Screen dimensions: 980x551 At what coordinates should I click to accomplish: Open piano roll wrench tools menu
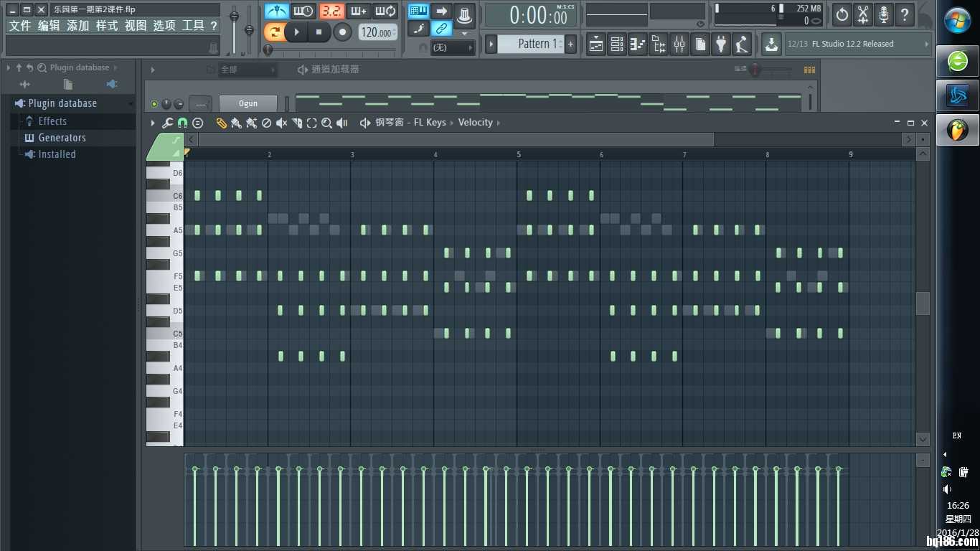(167, 123)
